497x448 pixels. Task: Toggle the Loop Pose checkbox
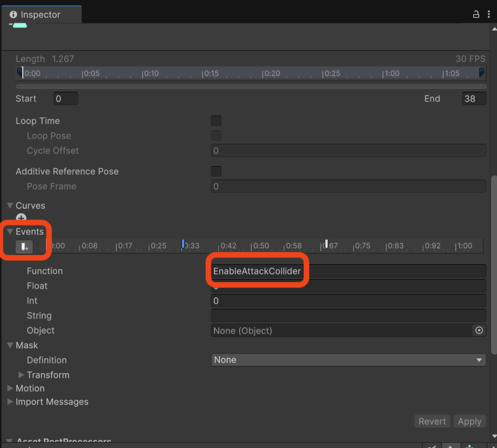point(216,136)
